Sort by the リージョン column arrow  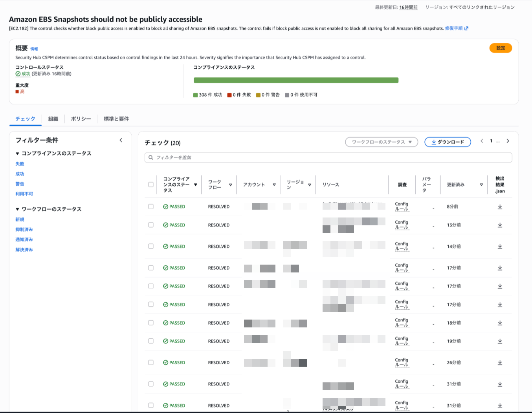[310, 185]
